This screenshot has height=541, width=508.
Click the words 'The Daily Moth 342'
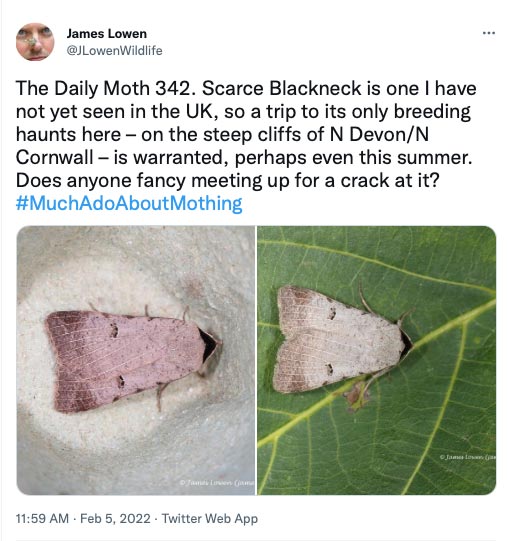click(x=103, y=88)
